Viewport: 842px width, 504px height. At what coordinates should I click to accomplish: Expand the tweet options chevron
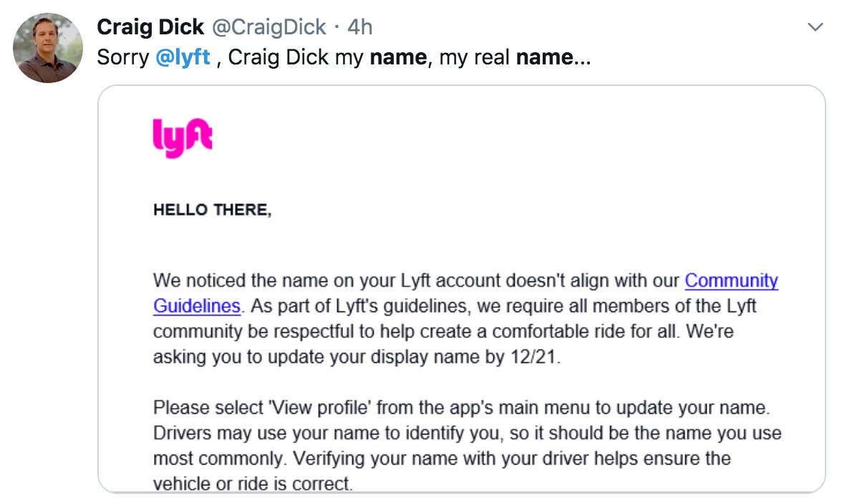point(815,26)
